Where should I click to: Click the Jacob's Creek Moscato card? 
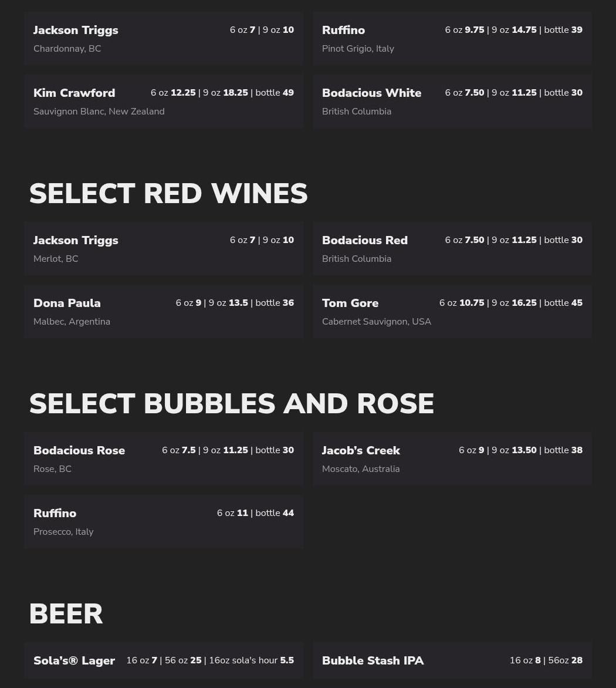coord(452,459)
